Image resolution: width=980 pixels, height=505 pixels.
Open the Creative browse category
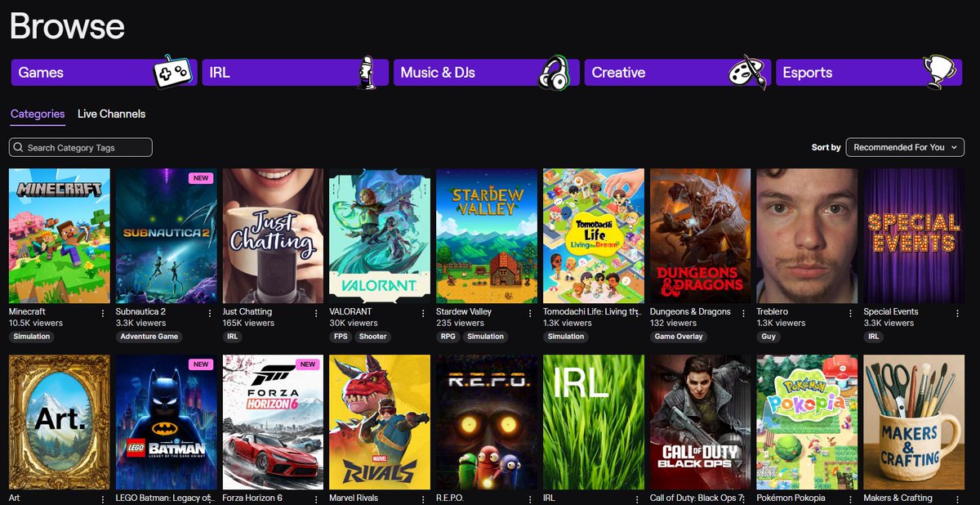coord(678,72)
